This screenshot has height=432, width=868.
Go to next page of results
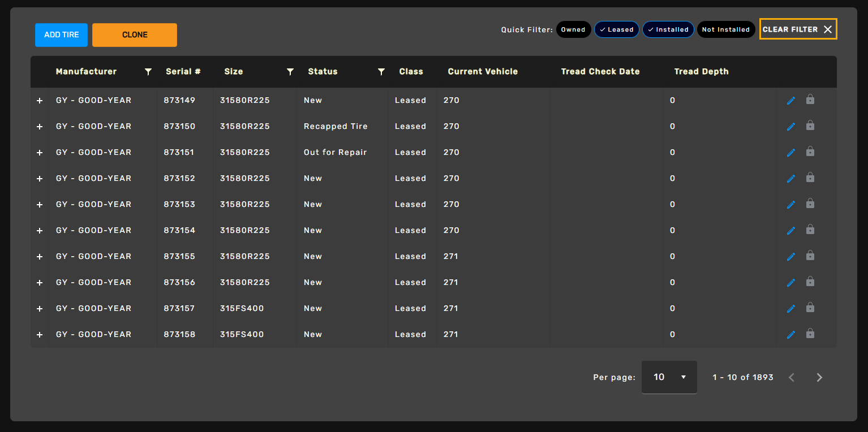819,378
